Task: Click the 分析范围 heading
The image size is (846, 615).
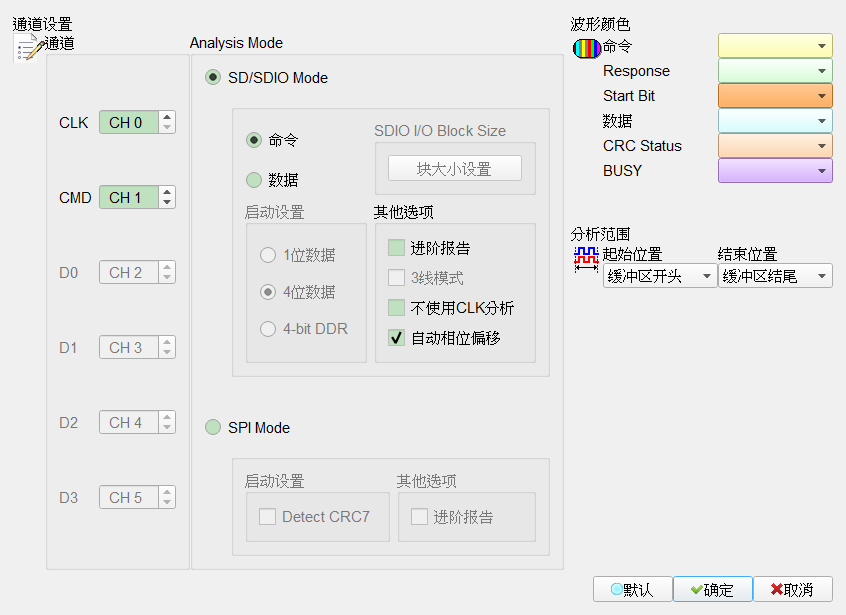Action: tap(601, 234)
